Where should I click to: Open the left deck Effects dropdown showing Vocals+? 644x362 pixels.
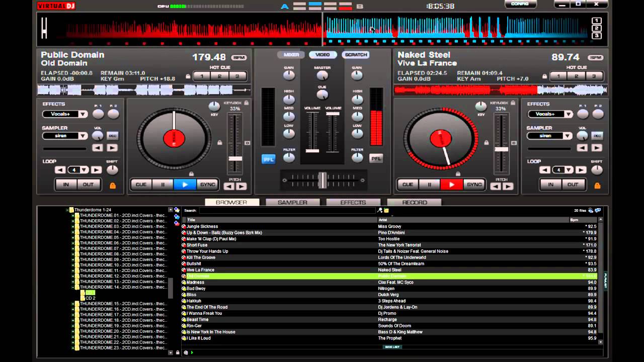pyautogui.click(x=65, y=114)
